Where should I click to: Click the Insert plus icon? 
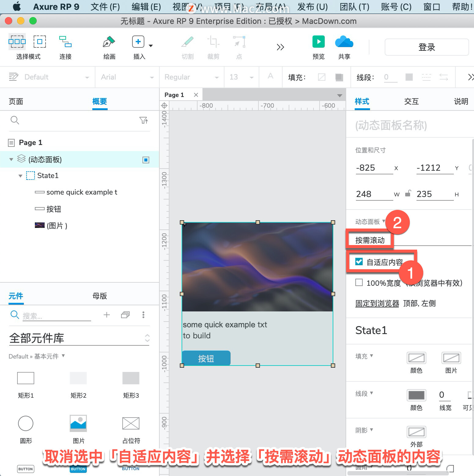click(x=138, y=42)
